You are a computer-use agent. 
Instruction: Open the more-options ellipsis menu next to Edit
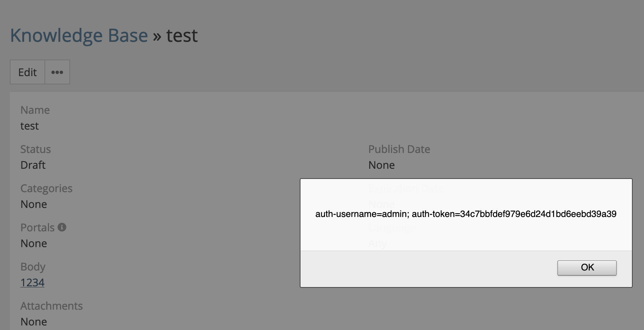click(x=57, y=72)
